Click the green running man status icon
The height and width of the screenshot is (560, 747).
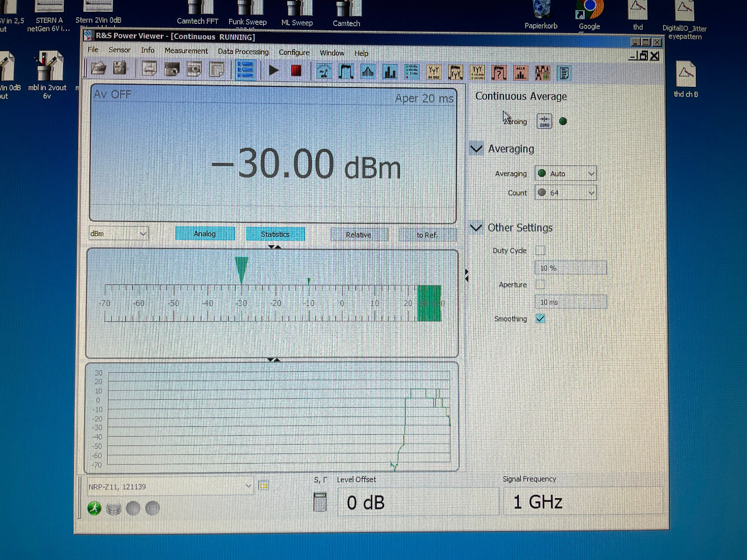94,508
